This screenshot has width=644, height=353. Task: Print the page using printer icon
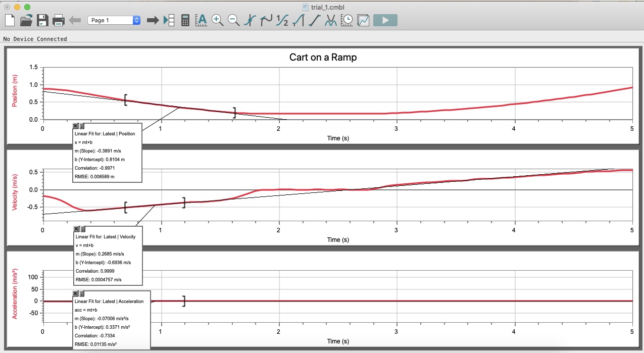[x=59, y=20]
